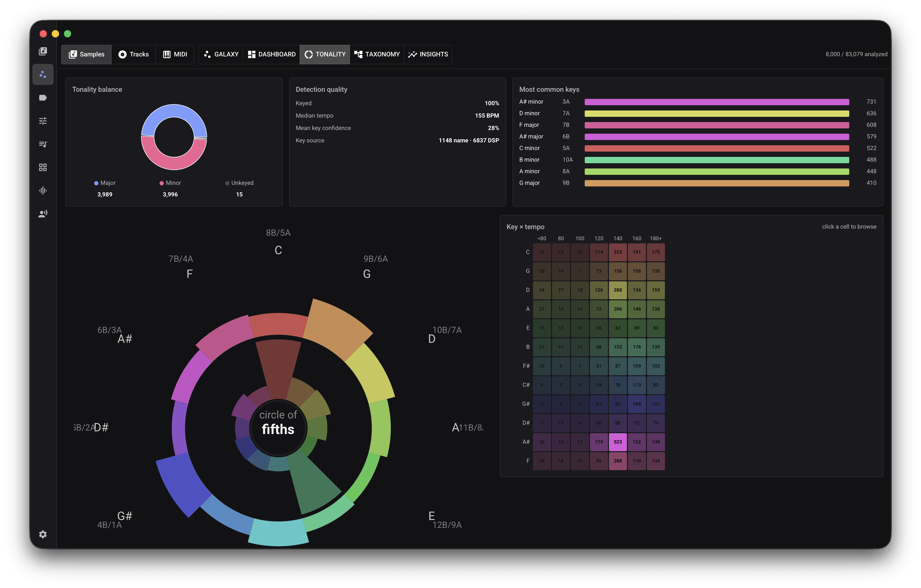Screen dimensions: 921x588
Task: Select the G# label on the wheel
Action: coord(125,516)
